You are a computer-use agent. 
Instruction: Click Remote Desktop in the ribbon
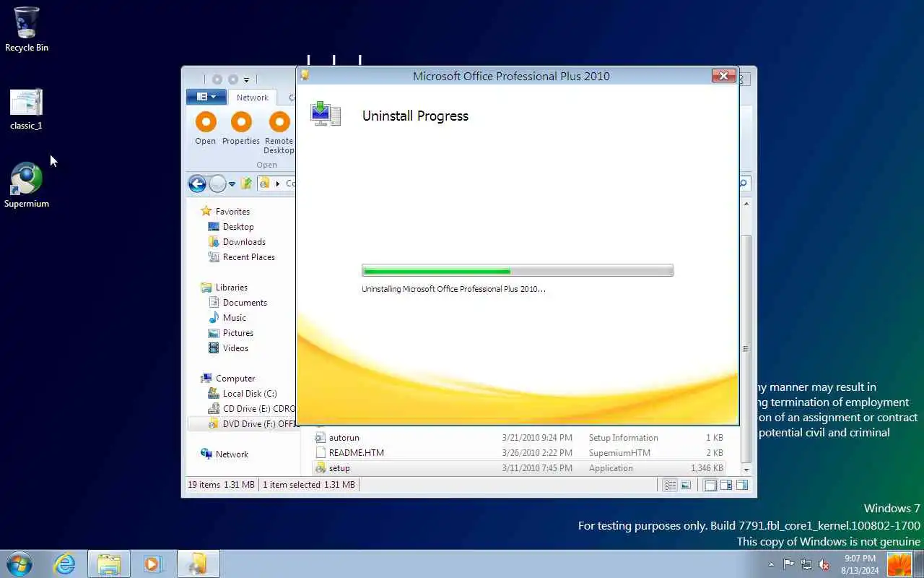[279, 133]
